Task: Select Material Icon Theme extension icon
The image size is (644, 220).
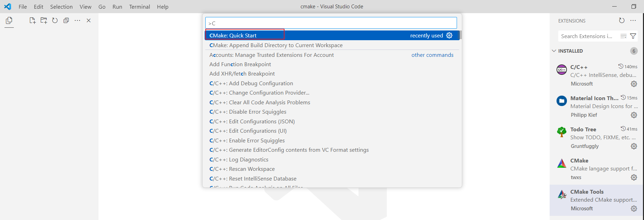Action: (x=562, y=101)
